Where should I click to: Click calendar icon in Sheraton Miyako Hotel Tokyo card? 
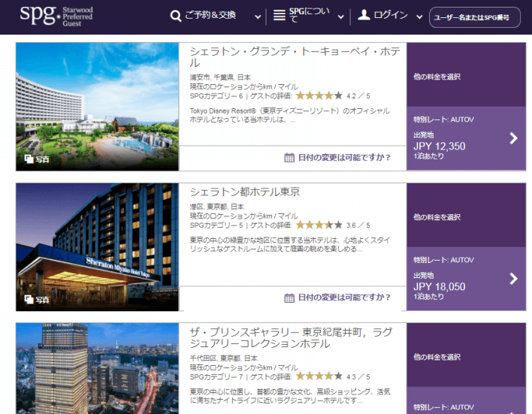coord(289,298)
